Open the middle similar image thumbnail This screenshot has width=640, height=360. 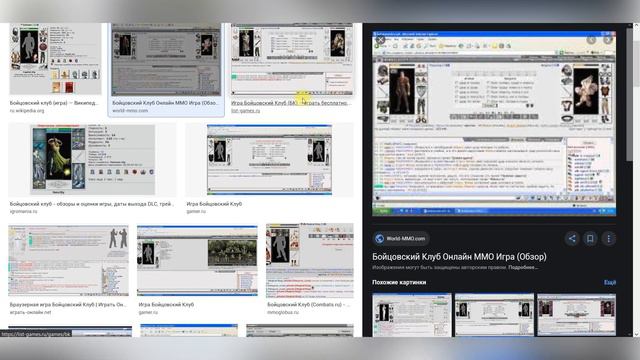[494, 315]
